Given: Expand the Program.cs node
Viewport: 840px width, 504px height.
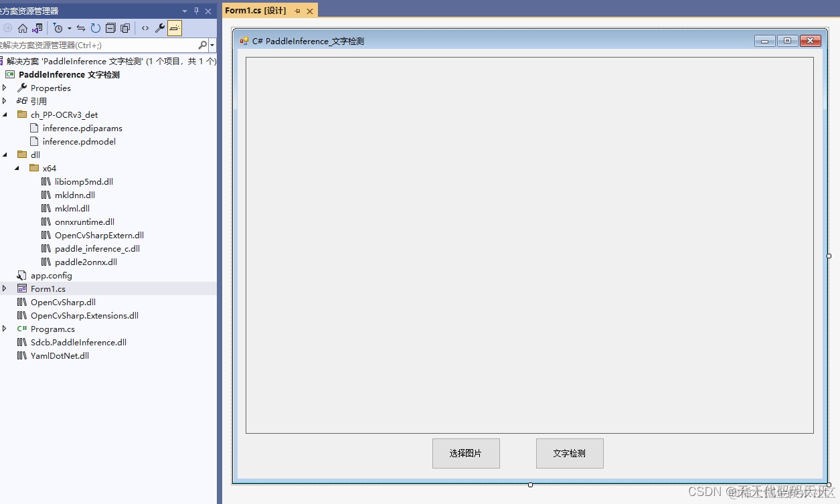Looking at the screenshot, I should 5,329.
